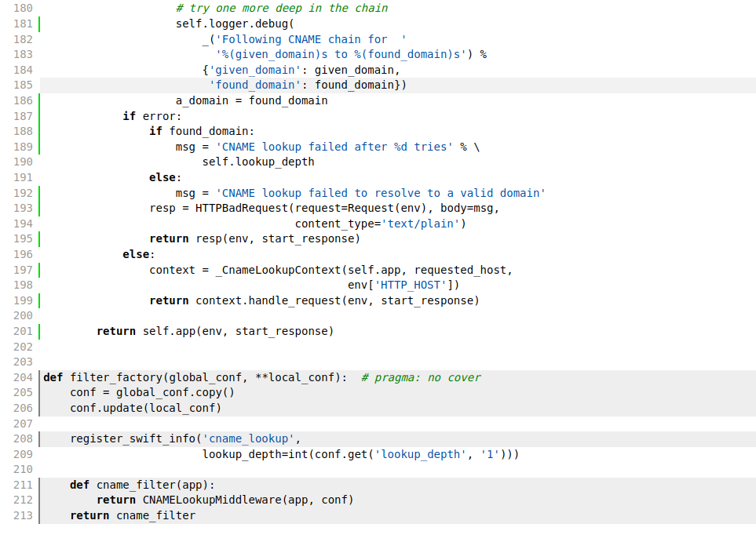This screenshot has width=756, height=542.
Task: Click line number 185
Action: [23, 85]
